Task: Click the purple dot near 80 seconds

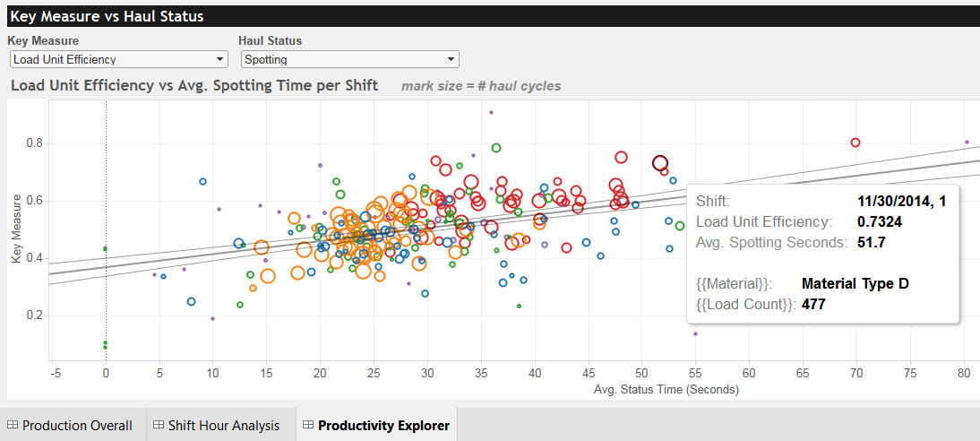Action: click(967, 142)
